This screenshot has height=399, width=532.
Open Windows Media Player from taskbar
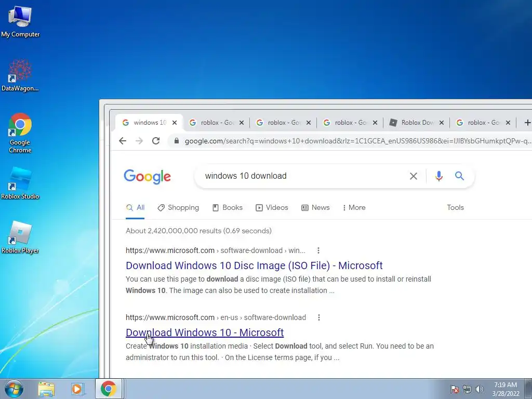click(78, 389)
